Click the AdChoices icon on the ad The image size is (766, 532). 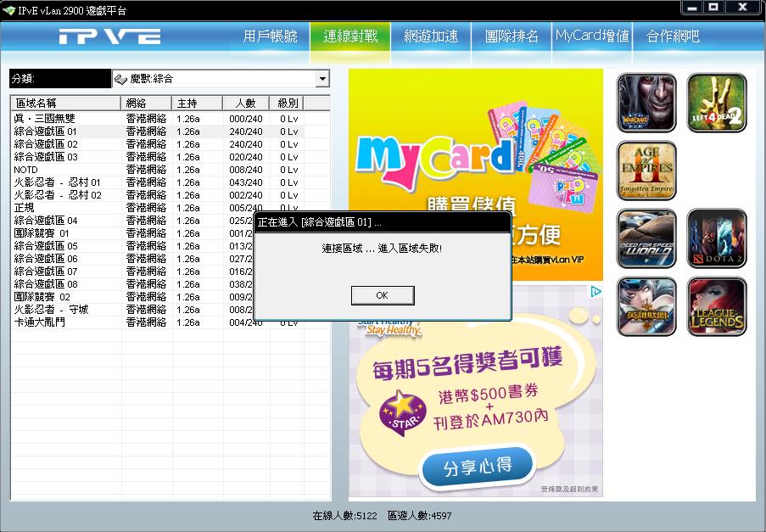coord(595,292)
